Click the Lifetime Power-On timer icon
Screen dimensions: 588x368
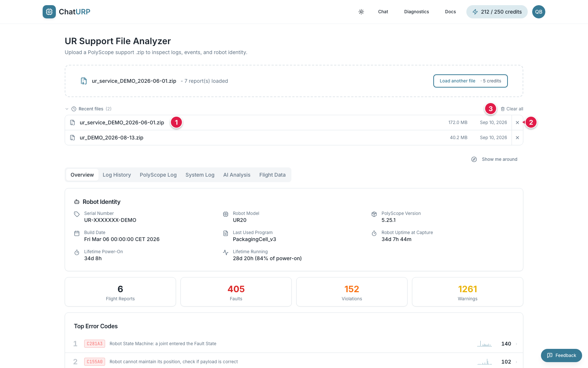77,252
